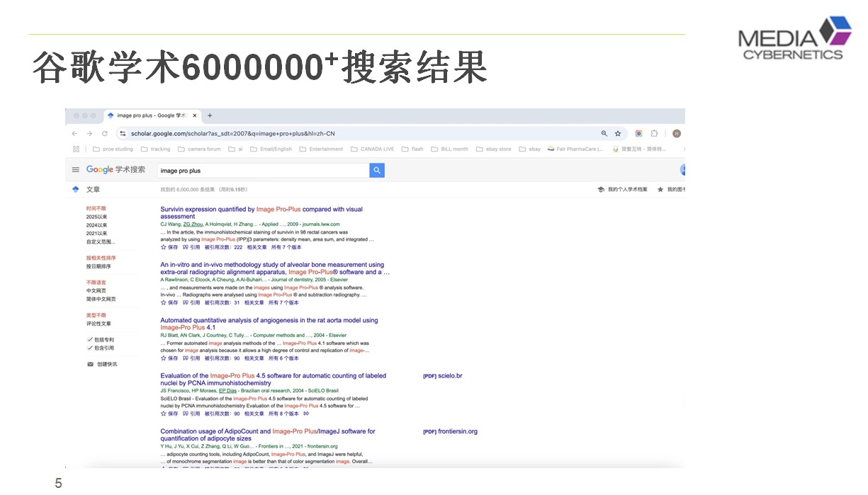Reload the page with the refresh icon
The image size is (868, 495).
click(x=105, y=133)
